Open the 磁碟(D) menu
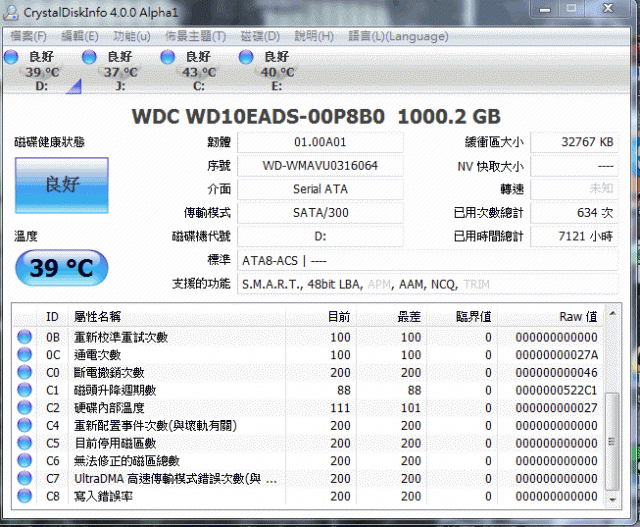The image size is (640, 527). [260, 36]
